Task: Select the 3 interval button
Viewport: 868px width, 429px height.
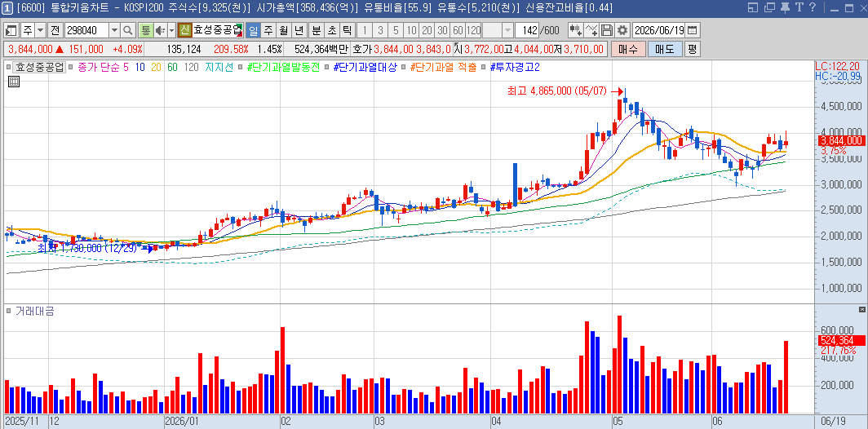Action: pos(380,30)
